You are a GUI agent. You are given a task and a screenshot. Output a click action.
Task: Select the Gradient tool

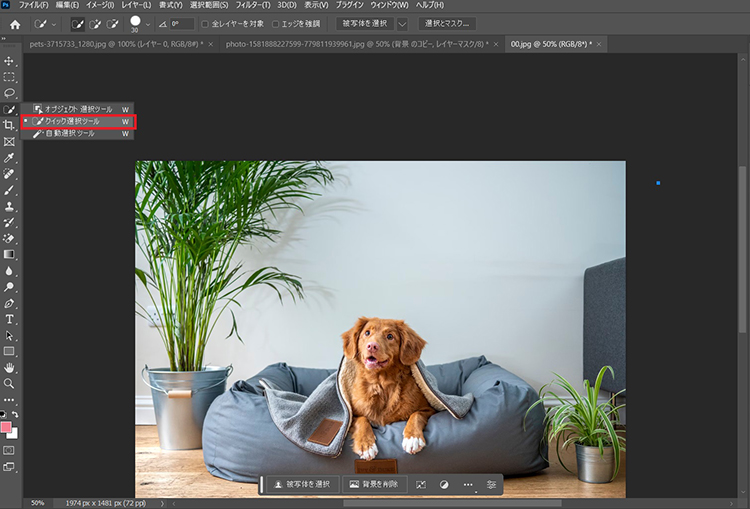9,254
